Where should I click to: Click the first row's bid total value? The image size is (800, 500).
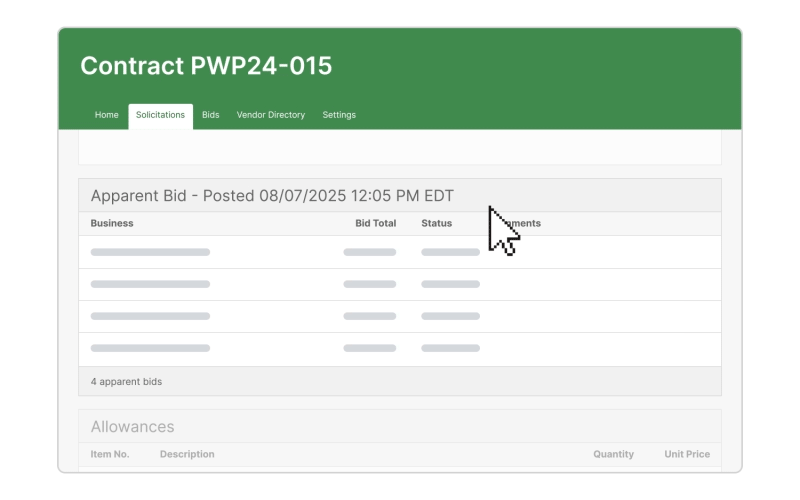pyautogui.click(x=370, y=252)
